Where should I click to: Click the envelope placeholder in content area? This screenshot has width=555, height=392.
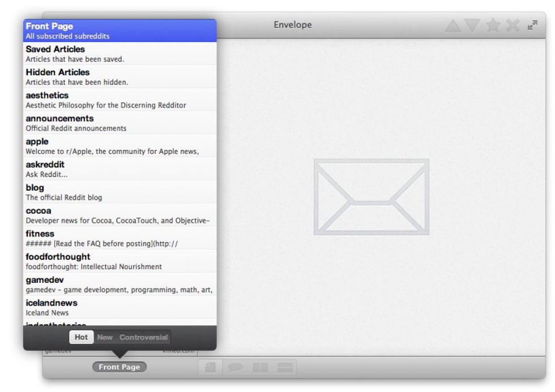coord(371,197)
